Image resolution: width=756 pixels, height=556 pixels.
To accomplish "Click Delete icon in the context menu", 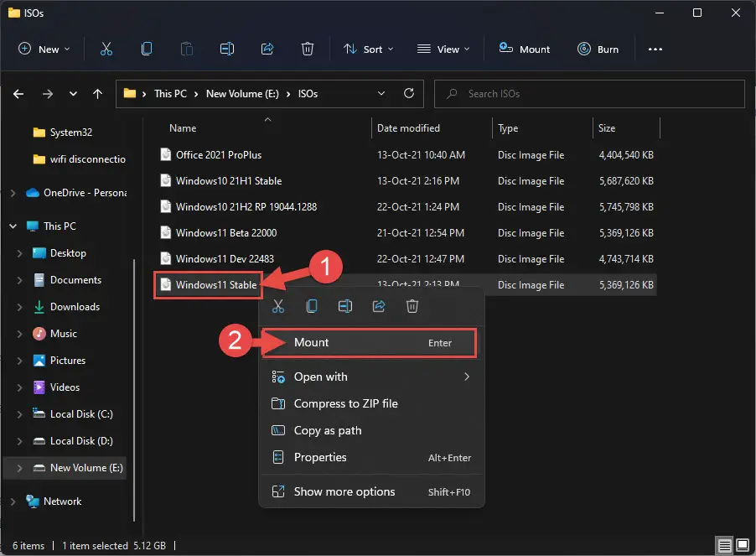I will point(412,306).
